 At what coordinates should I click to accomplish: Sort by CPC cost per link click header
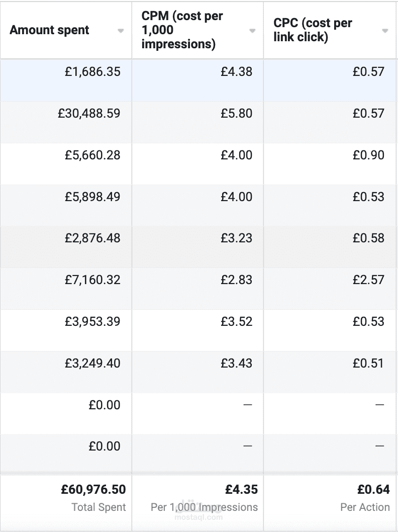tap(313, 30)
